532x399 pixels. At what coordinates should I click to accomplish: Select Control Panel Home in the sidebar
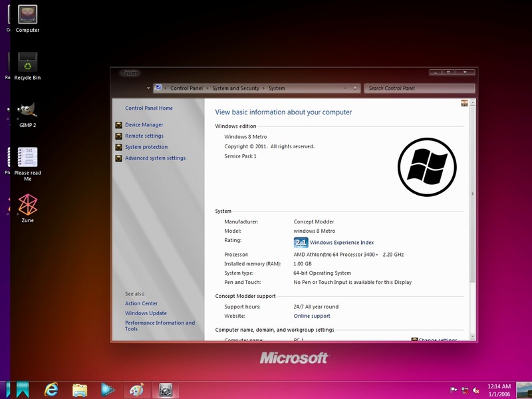(x=148, y=108)
